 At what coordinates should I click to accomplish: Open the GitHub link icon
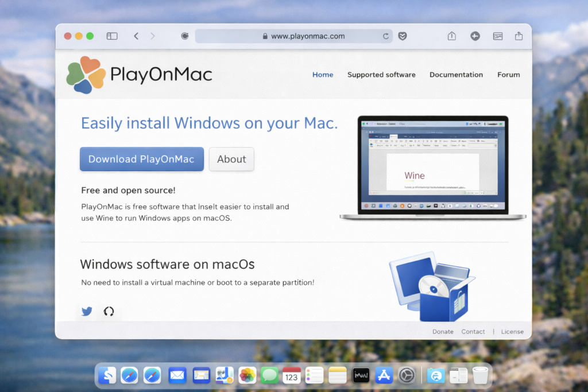[109, 311]
